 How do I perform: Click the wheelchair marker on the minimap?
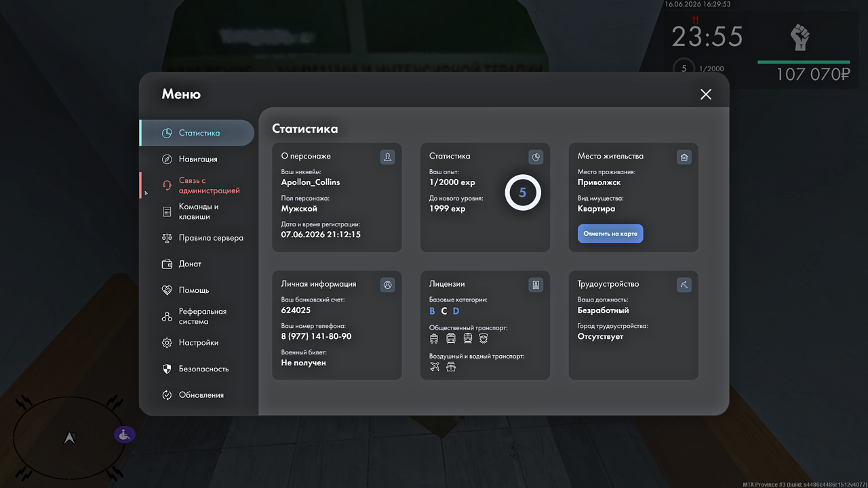(124, 434)
